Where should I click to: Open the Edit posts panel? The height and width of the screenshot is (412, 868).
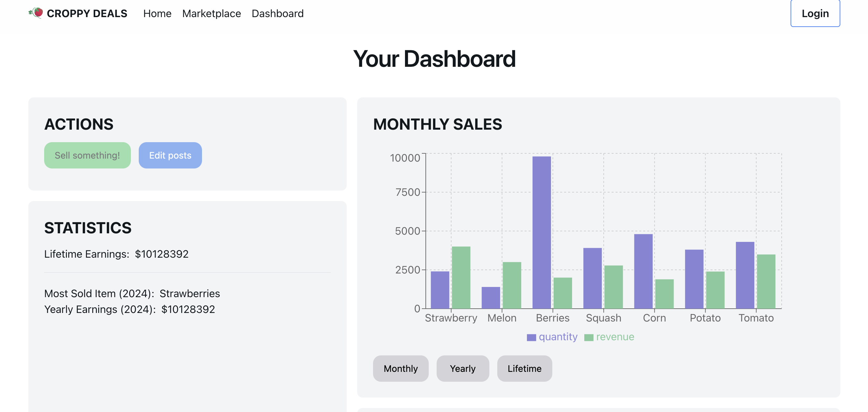click(170, 155)
